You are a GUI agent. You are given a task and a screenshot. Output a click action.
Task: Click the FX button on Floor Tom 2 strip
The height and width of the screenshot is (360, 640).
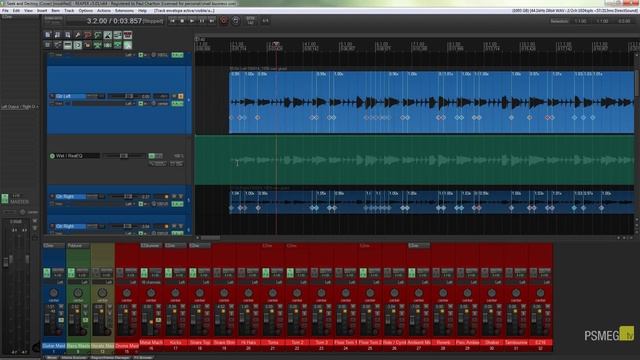click(x=363, y=272)
